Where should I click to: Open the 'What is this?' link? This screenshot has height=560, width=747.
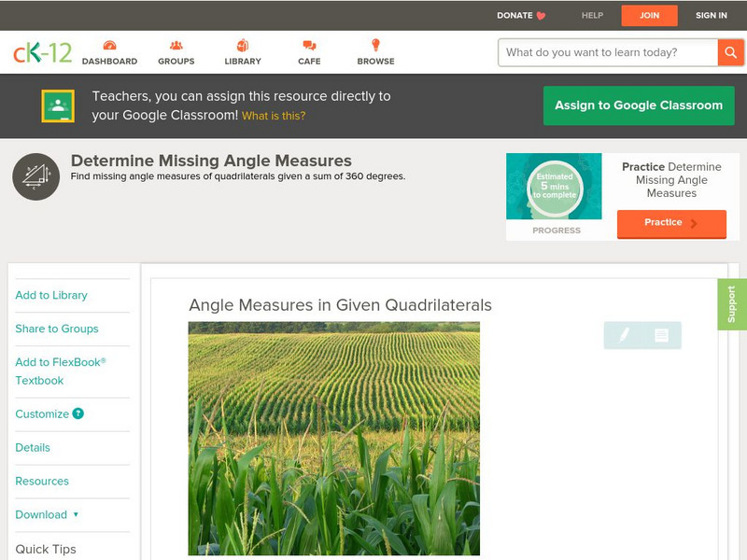274,116
